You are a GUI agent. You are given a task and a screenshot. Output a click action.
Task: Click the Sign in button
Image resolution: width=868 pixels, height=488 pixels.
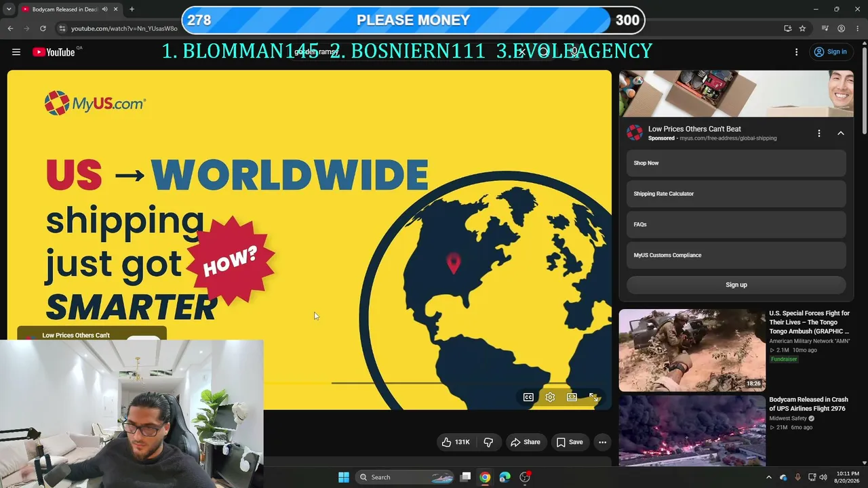(831, 52)
